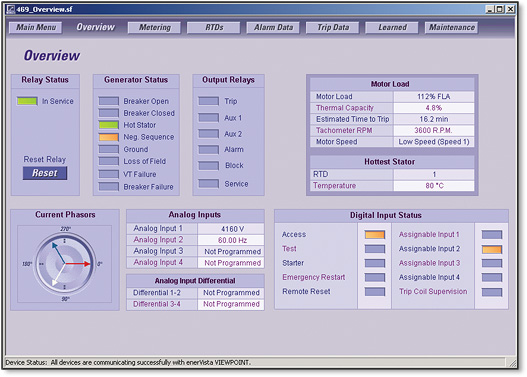This screenshot has height=377, width=527.
Task: Select the Overview tab label
Action: click(x=95, y=27)
